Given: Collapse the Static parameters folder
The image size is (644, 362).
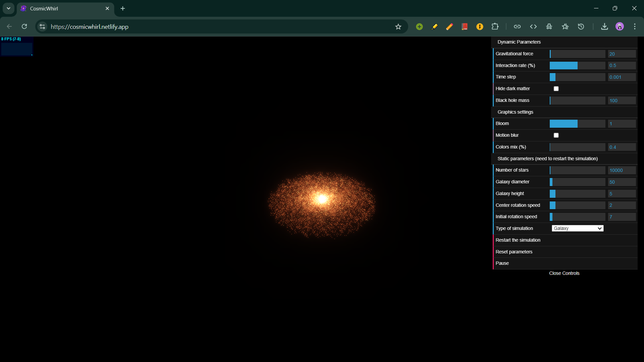Looking at the screenshot, I should (x=564, y=159).
